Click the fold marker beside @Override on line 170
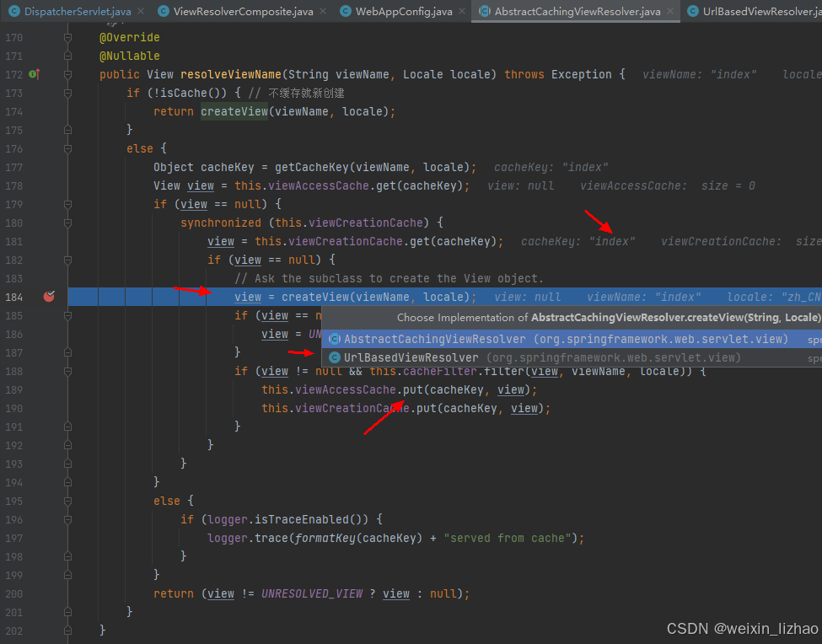 pos(67,37)
